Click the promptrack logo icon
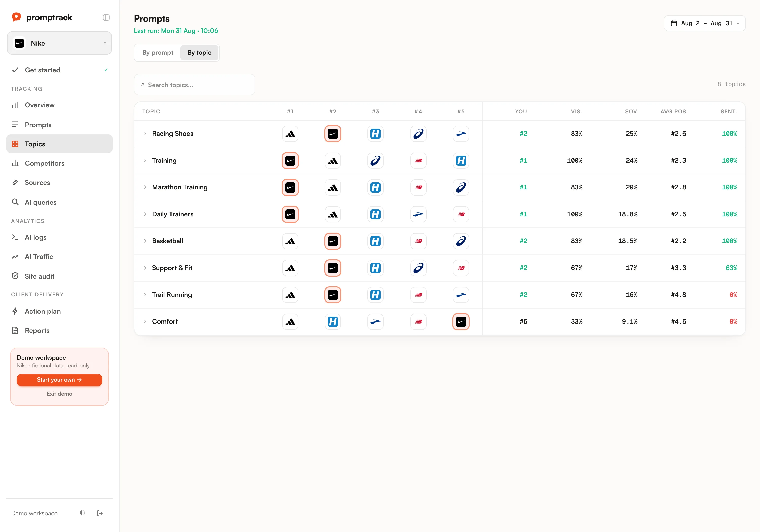 16,17
